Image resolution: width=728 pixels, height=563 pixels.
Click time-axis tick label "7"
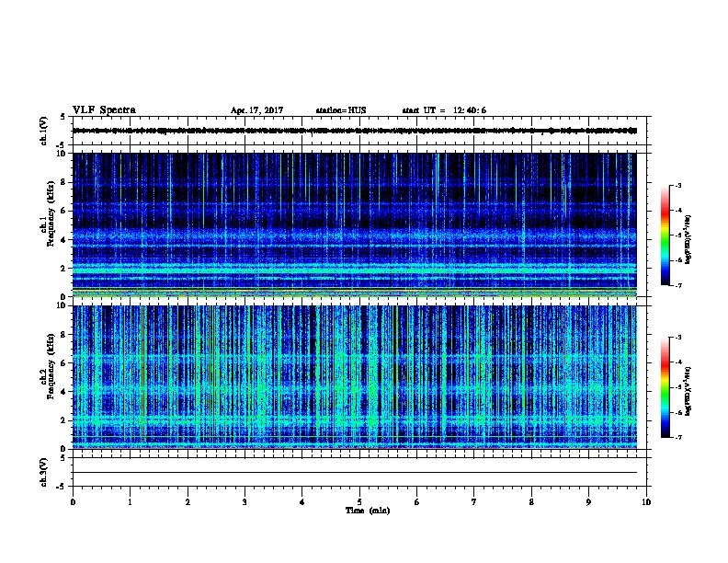tap(474, 501)
